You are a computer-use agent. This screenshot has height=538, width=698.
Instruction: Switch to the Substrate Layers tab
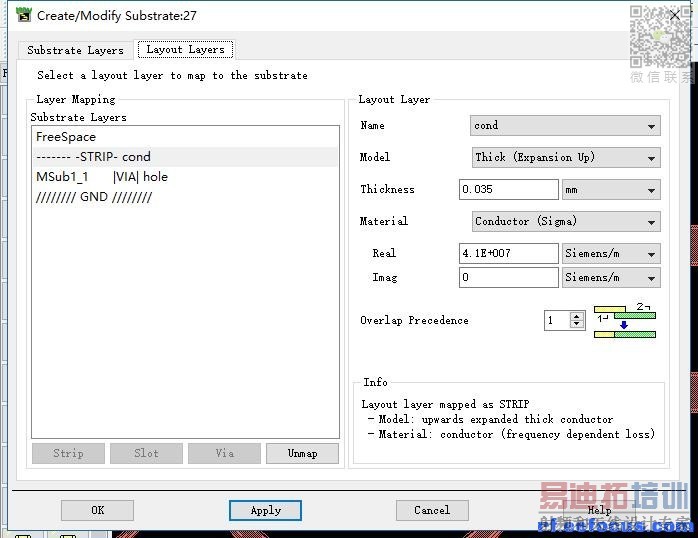[x=75, y=50]
